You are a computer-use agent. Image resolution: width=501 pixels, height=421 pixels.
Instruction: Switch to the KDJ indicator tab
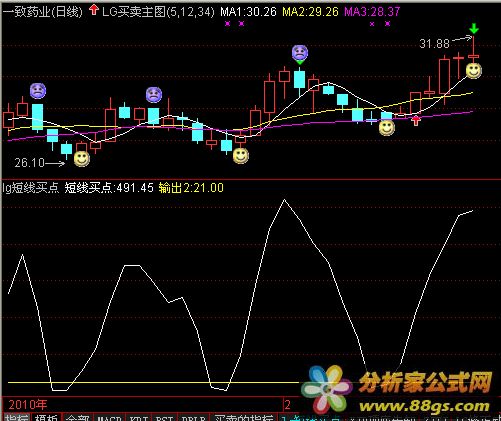[x=140, y=418]
